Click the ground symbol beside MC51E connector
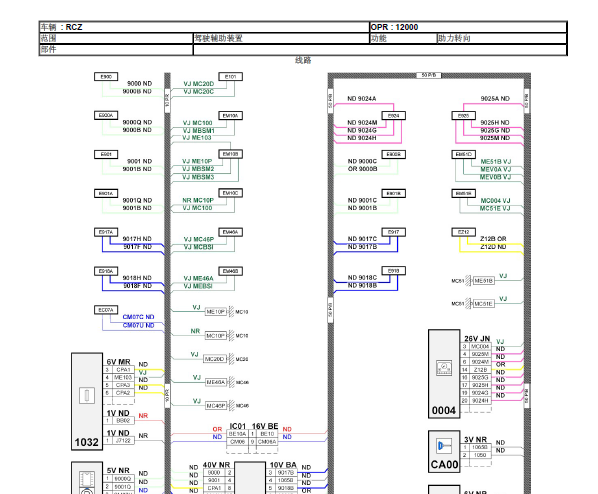The height and width of the screenshot is (494, 598). [x=469, y=304]
